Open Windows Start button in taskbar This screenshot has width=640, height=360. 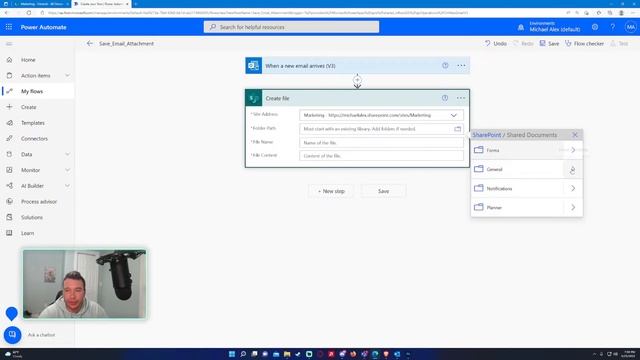pyautogui.click(x=232, y=354)
